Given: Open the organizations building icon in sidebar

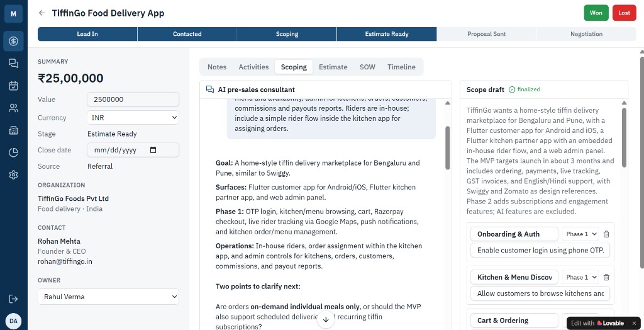Looking at the screenshot, I should pos(14,130).
